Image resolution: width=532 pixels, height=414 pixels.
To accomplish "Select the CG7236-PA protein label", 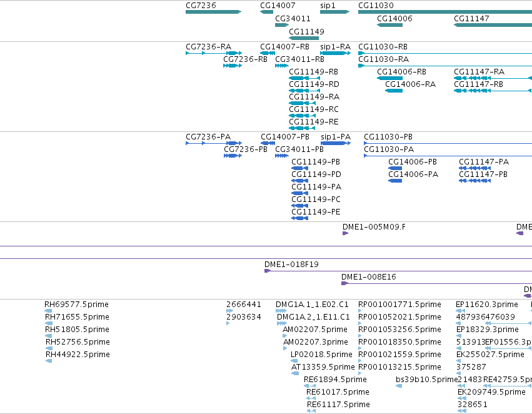I will [x=208, y=137].
